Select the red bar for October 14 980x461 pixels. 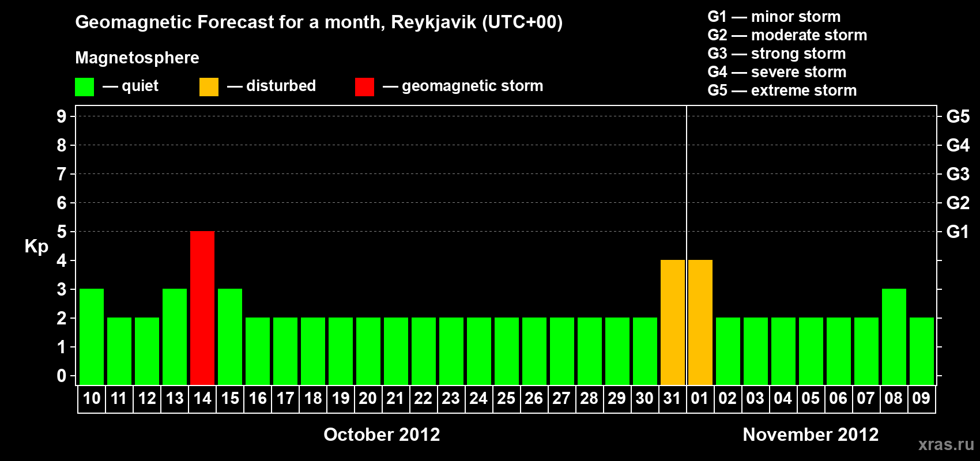202,308
